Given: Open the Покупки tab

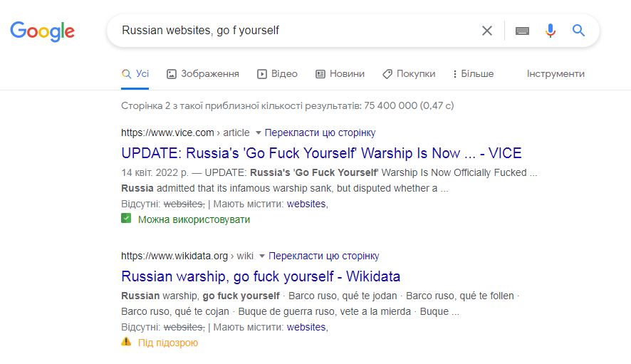Looking at the screenshot, I should [409, 73].
